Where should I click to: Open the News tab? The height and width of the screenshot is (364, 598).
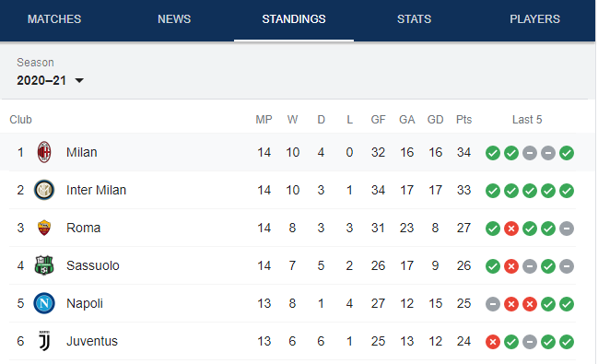coord(174,19)
